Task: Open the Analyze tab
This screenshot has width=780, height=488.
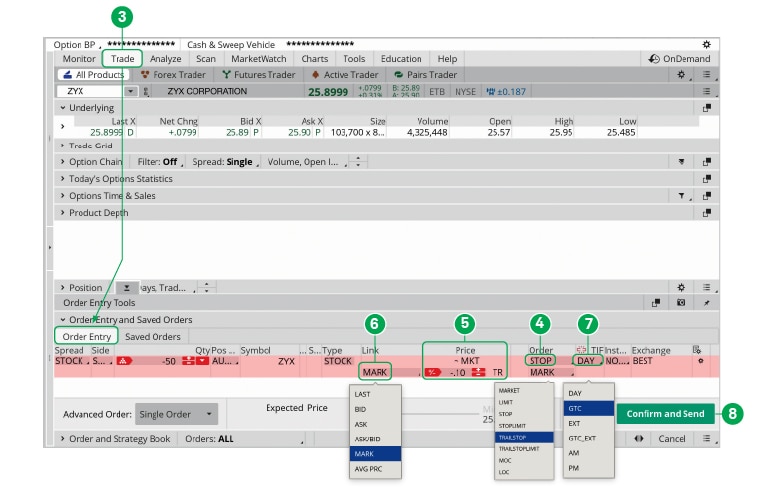Action: tap(166, 59)
